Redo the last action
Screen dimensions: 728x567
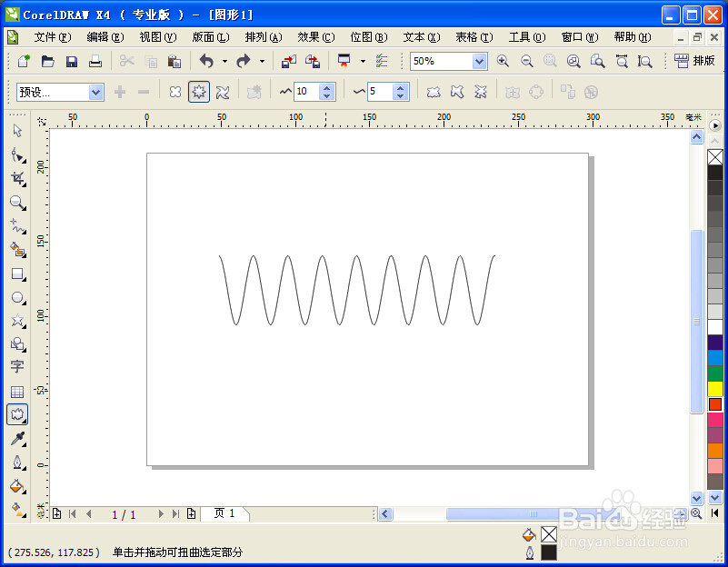pos(244,61)
